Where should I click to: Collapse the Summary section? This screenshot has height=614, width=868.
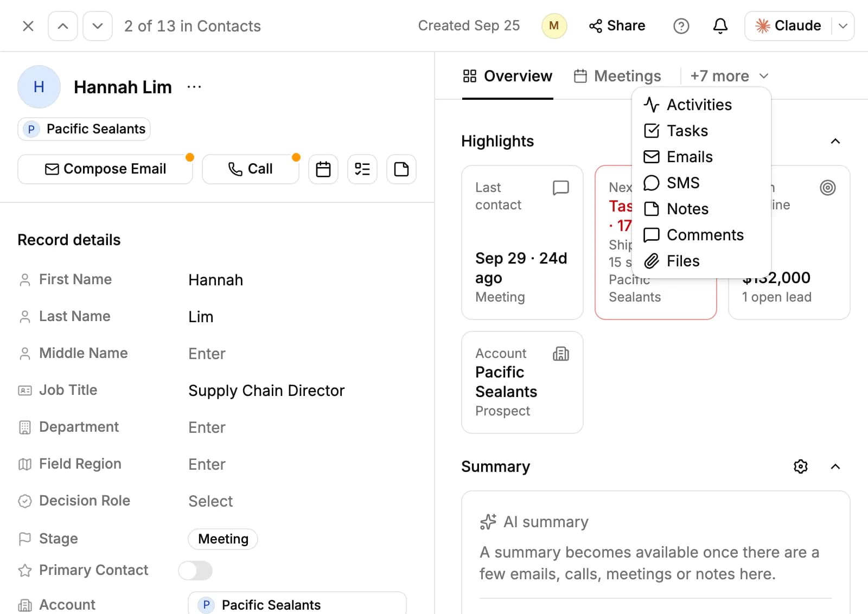[x=835, y=466]
